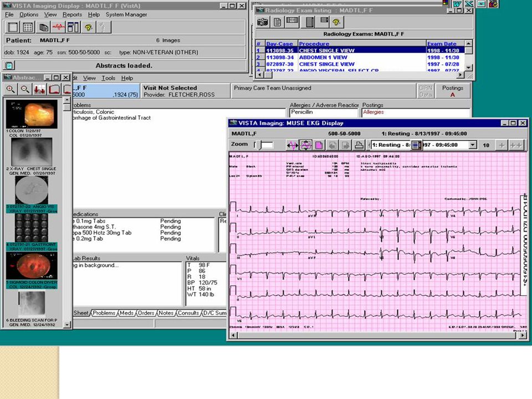Open the red EKG waveform icon in VISTA Imaging toolbar
This screenshot has height=399, width=532.
click(x=58, y=27)
